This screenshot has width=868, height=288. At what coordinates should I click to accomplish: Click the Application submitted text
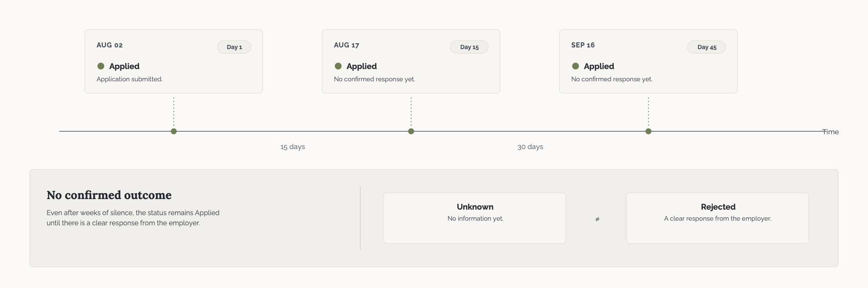point(130,79)
